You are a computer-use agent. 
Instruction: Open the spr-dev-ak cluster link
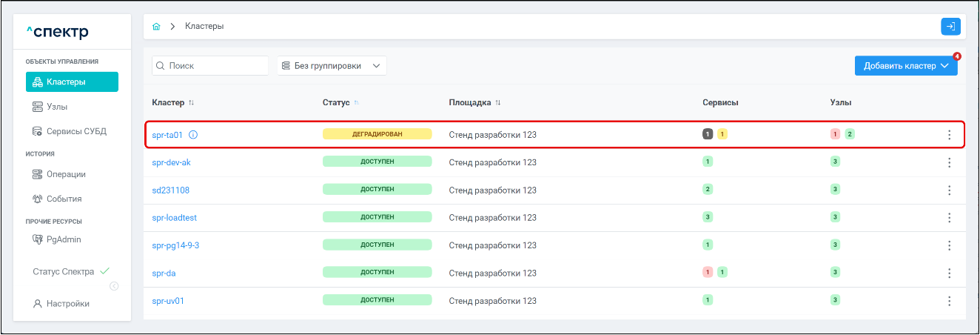[x=171, y=162]
